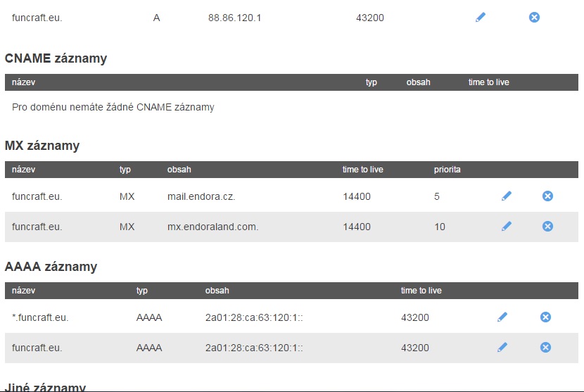Delete the mail.endora.cz. MX record
Image resolution: width=584 pixels, height=392 pixels.
pyautogui.click(x=547, y=196)
